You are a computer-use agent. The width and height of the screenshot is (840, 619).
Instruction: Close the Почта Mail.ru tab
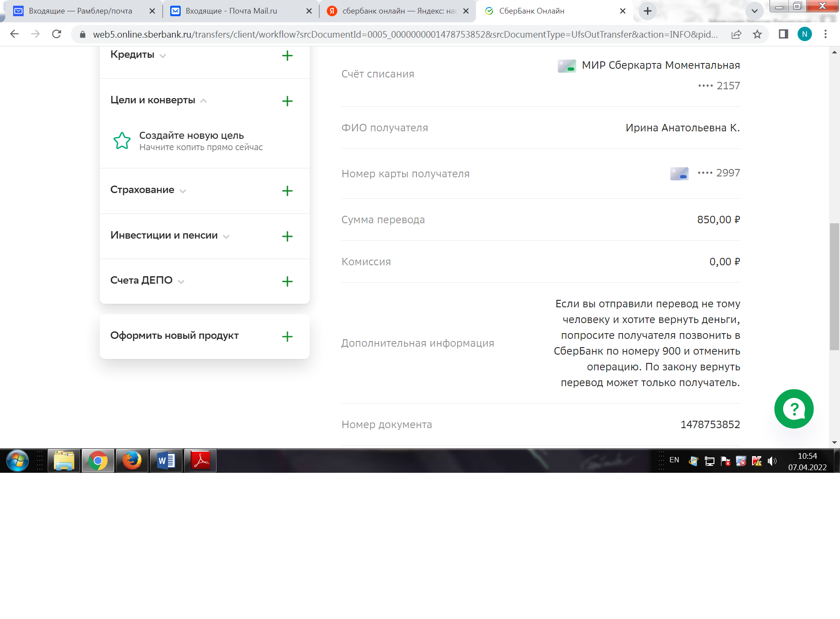[309, 11]
